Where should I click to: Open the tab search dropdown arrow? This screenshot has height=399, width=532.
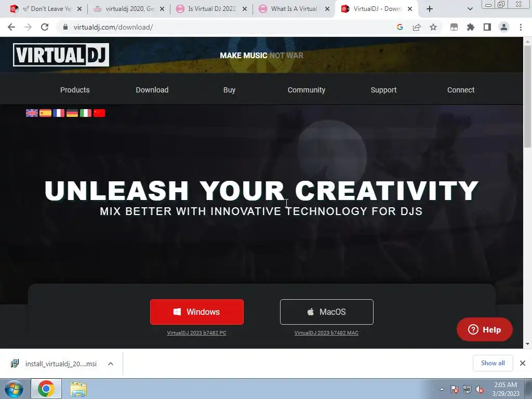tap(470, 9)
